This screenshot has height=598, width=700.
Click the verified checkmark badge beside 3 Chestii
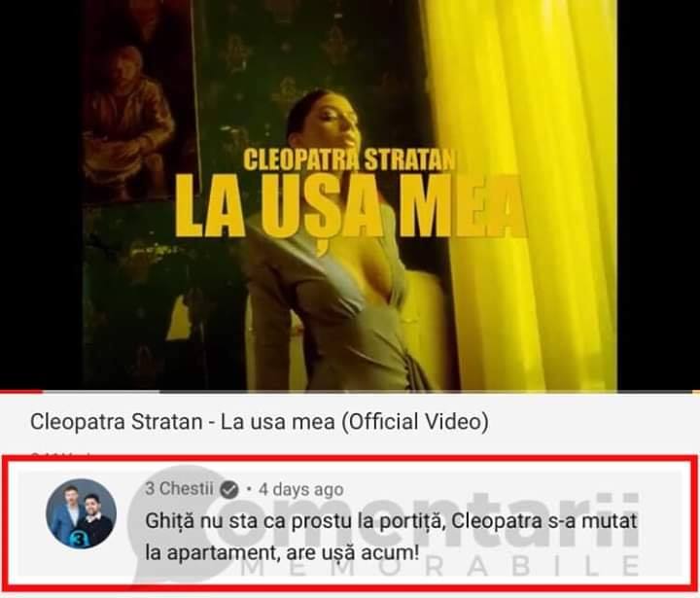tap(229, 489)
